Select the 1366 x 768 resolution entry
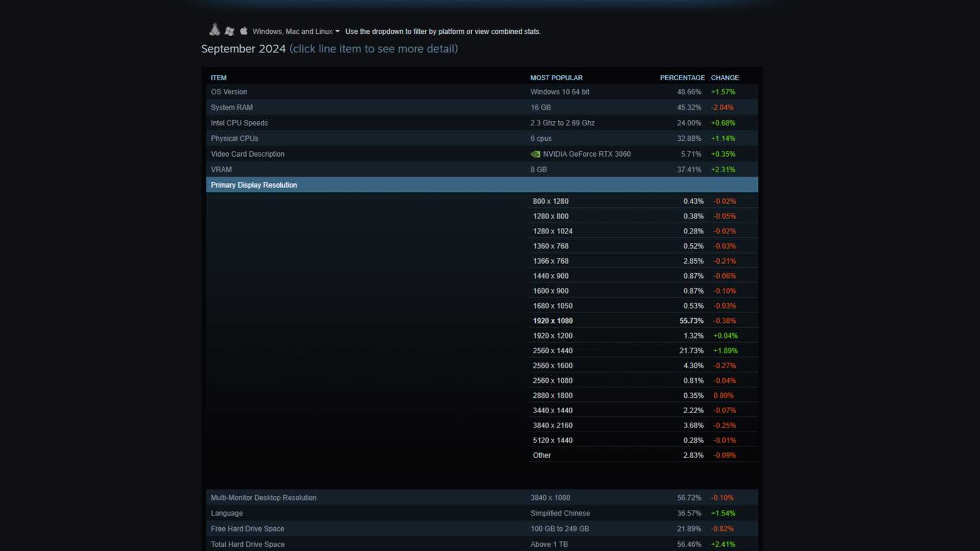This screenshot has height=551, width=980. point(643,261)
